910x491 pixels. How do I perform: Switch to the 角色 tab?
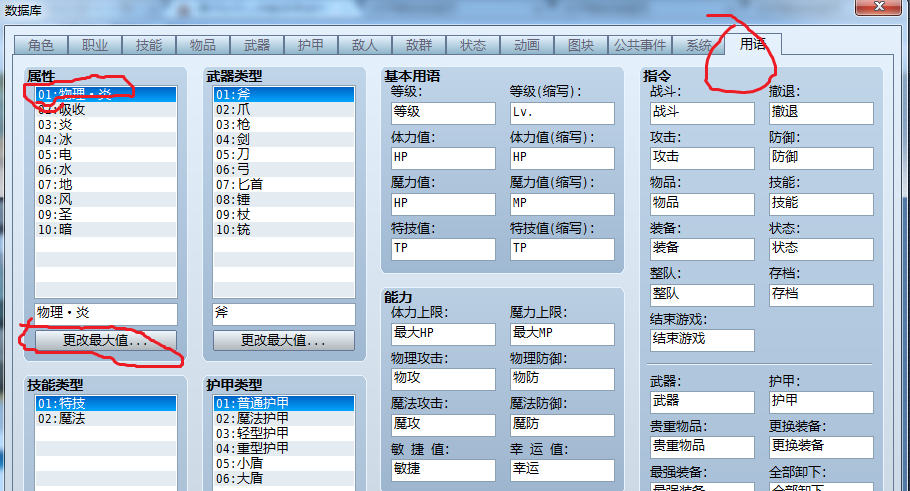point(41,45)
